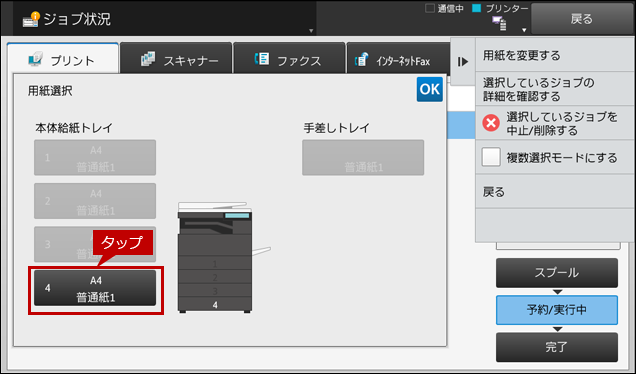Open the スプール job list
Screen dimensions: 636x374
click(556, 273)
